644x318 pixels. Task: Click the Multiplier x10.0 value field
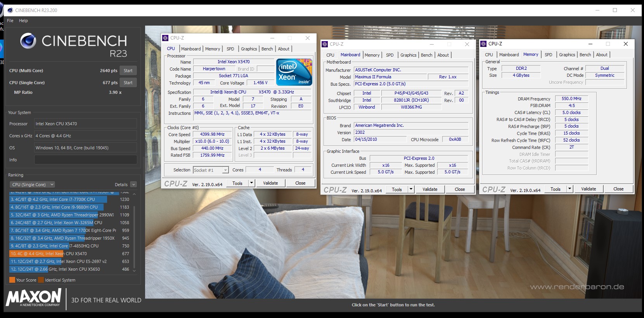pos(212,141)
